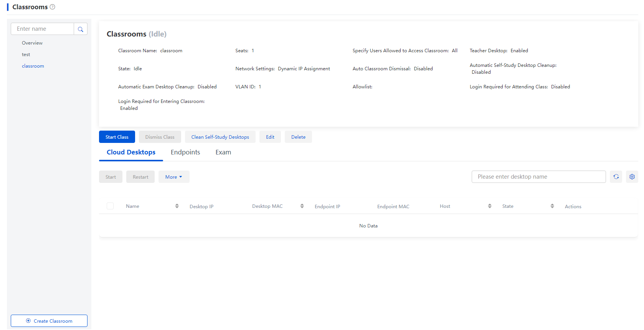Open the Endpoints tab
644x330 pixels.
(185, 153)
